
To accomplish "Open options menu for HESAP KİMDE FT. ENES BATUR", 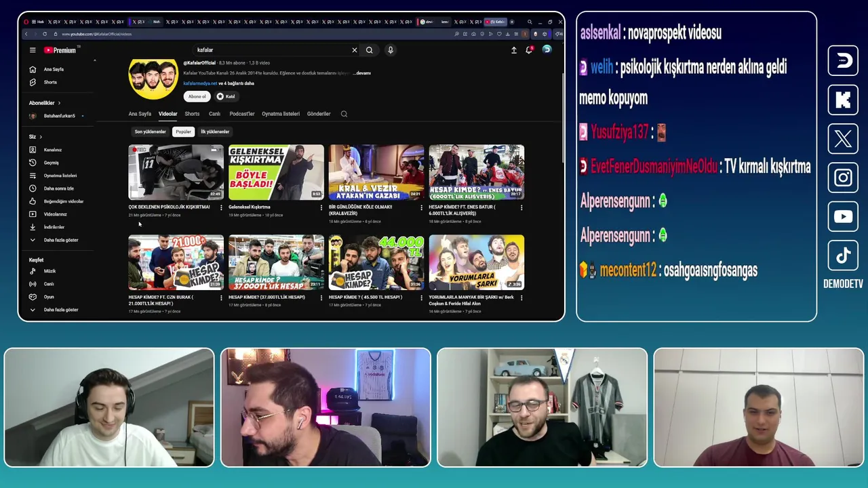I will (x=521, y=207).
